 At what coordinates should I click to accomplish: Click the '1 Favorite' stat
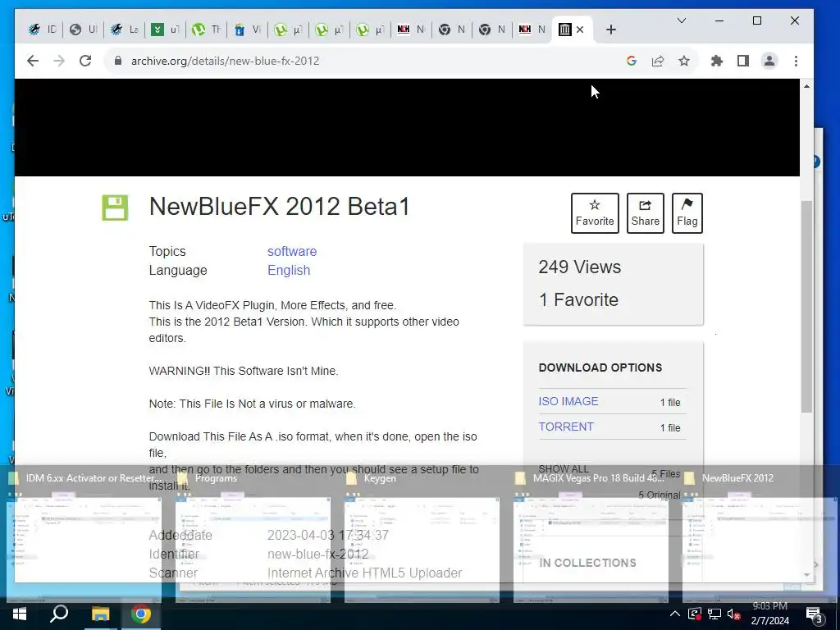[x=578, y=299]
